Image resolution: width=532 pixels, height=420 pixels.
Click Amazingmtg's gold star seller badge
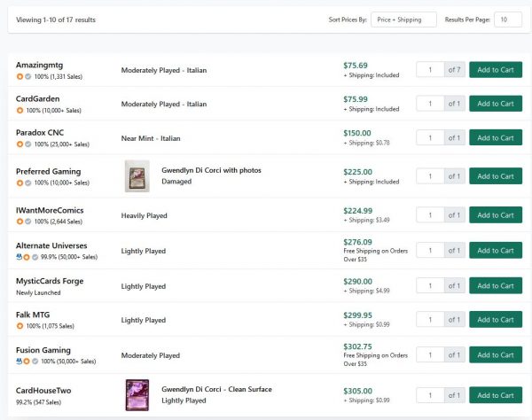(20, 77)
